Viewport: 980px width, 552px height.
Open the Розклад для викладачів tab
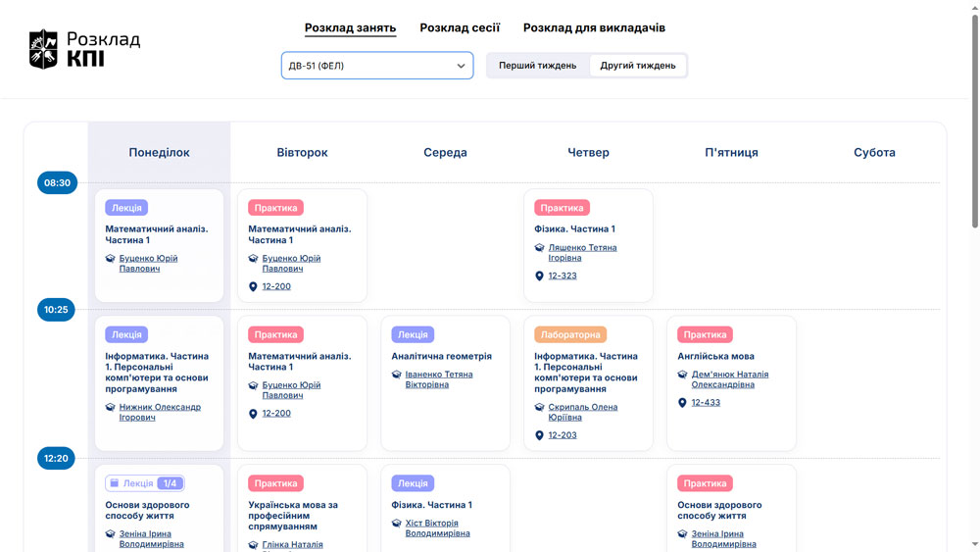594,27
